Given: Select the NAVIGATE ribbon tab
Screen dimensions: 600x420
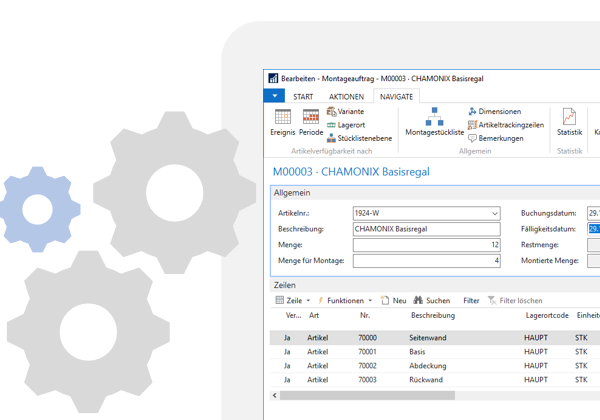Looking at the screenshot, I should [396, 97].
